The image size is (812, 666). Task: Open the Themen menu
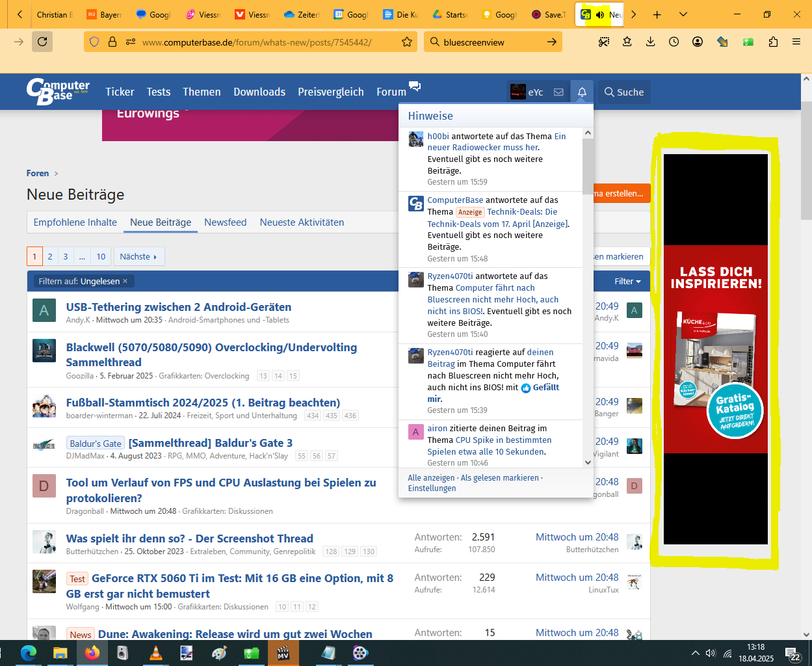[202, 92]
